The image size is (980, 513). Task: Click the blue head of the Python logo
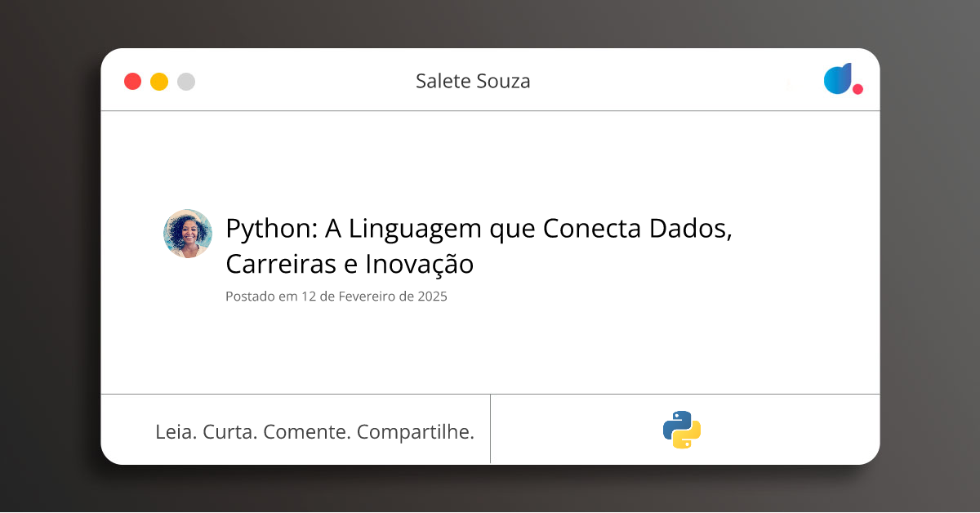tap(675, 420)
